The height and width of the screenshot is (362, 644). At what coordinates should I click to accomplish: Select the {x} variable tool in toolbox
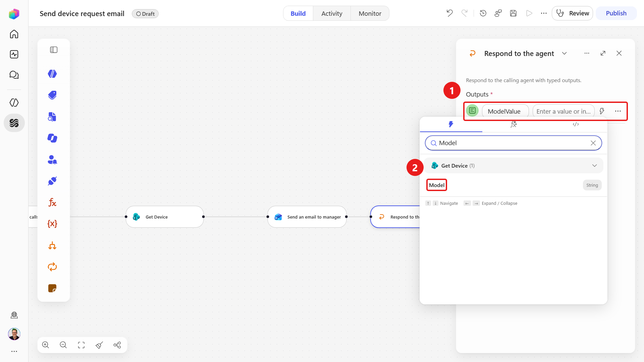[52, 224]
